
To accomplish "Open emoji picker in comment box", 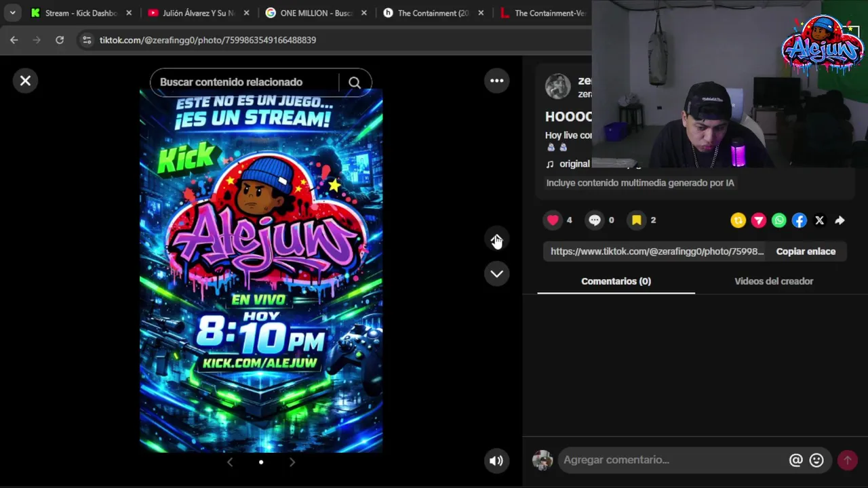I will click(816, 460).
